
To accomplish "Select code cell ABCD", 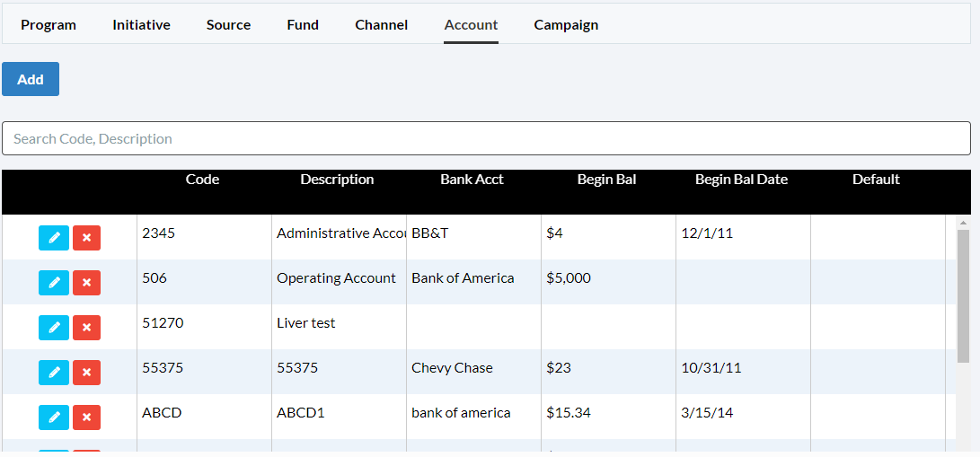I will tap(205, 417).
